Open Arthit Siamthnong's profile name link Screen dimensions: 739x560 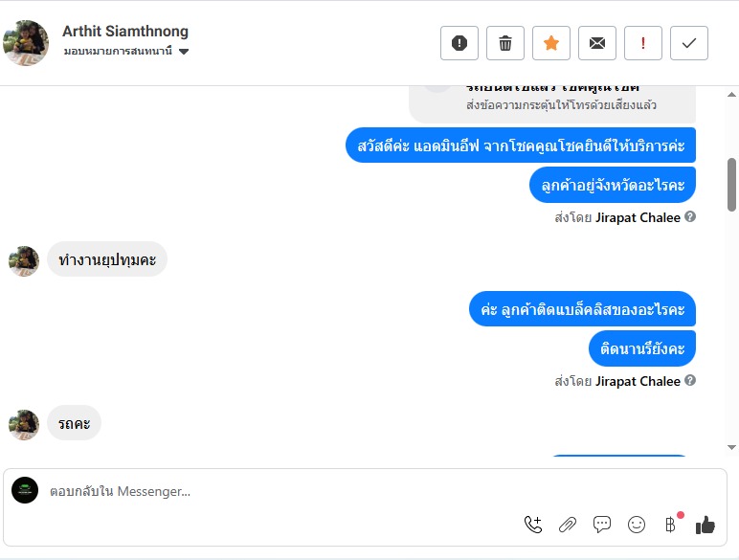(125, 32)
